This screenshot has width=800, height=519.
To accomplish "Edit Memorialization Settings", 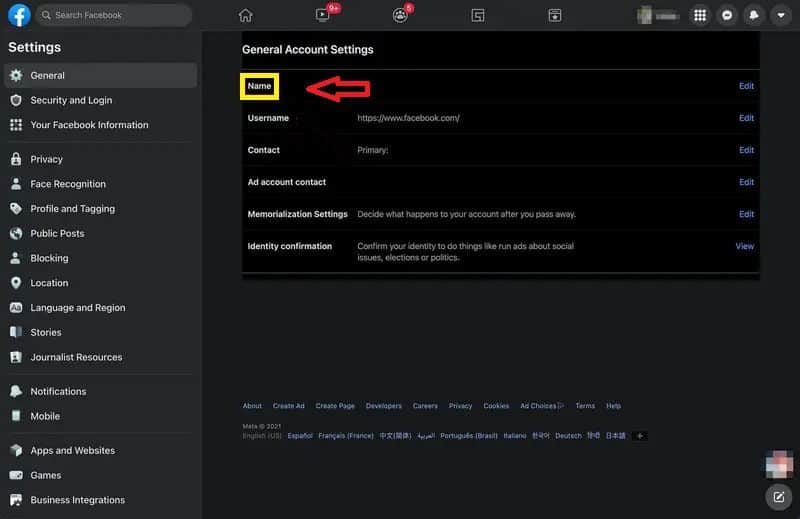I will (x=746, y=214).
